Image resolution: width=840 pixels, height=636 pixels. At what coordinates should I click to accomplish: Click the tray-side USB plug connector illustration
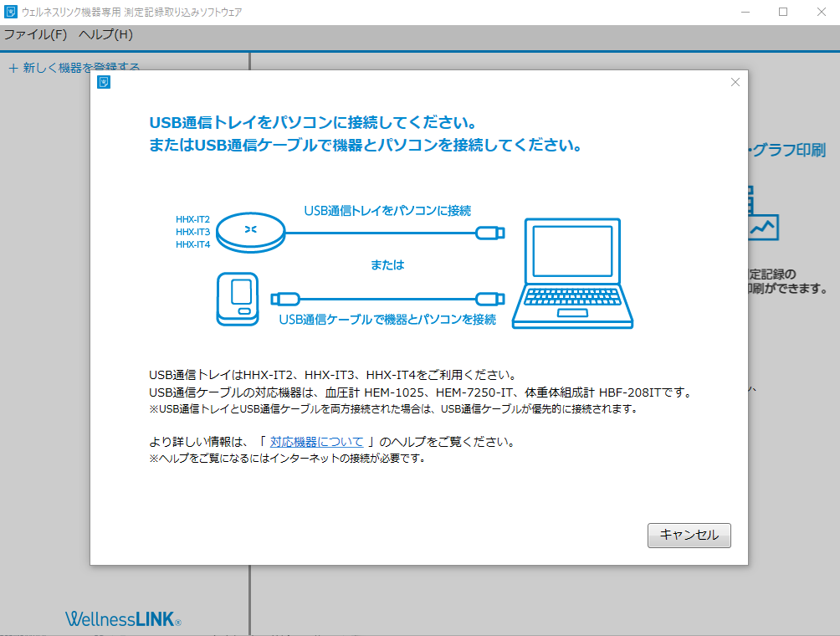(490, 233)
